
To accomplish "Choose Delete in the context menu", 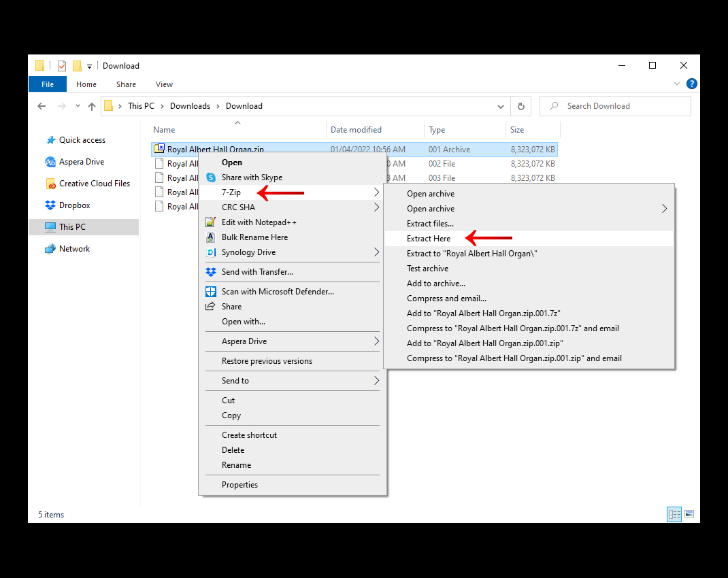I will pos(293,450).
